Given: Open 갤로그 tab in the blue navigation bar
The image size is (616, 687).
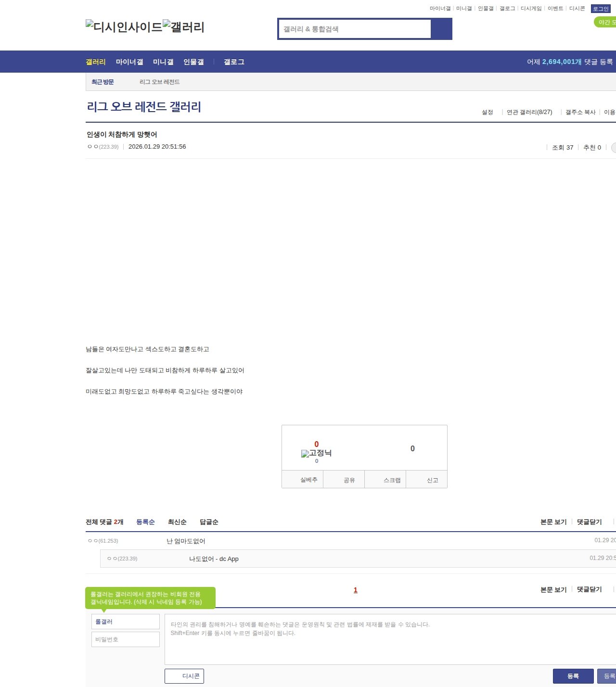Looking at the screenshot, I should tap(234, 62).
